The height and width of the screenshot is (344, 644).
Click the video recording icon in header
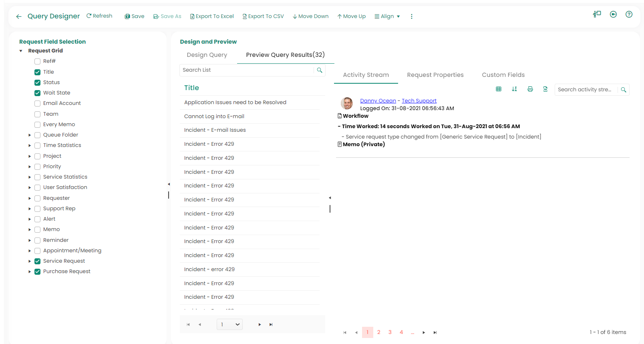[x=613, y=14]
